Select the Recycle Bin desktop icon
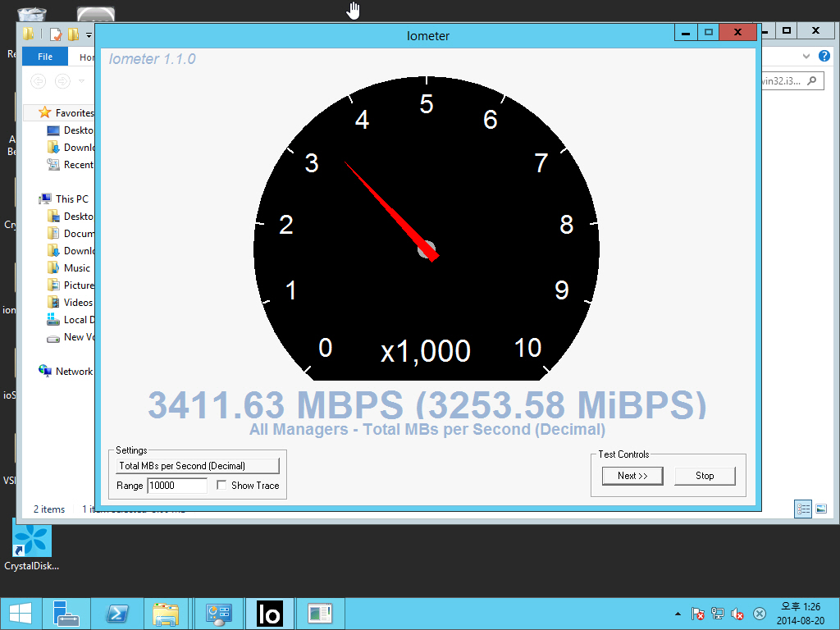 pyautogui.click(x=32, y=14)
